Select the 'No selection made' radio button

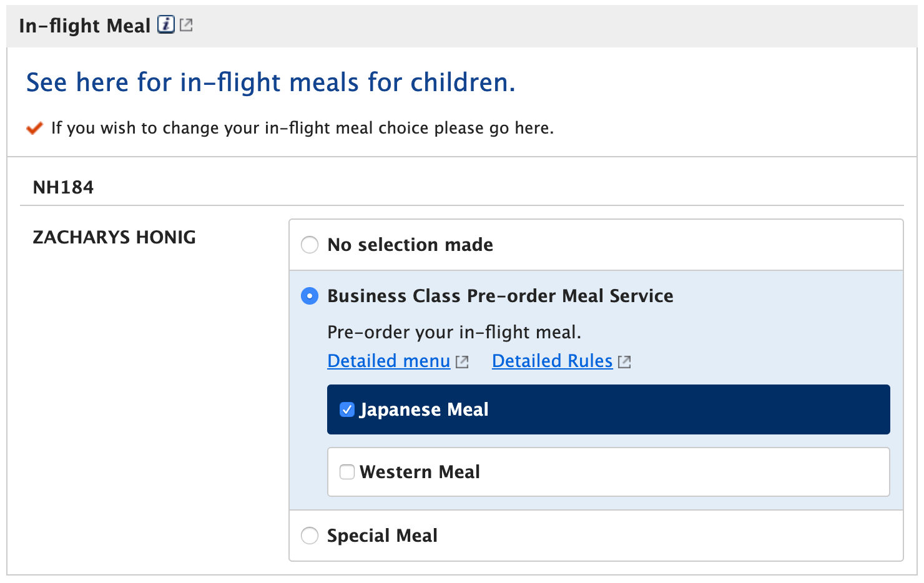click(310, 245)
